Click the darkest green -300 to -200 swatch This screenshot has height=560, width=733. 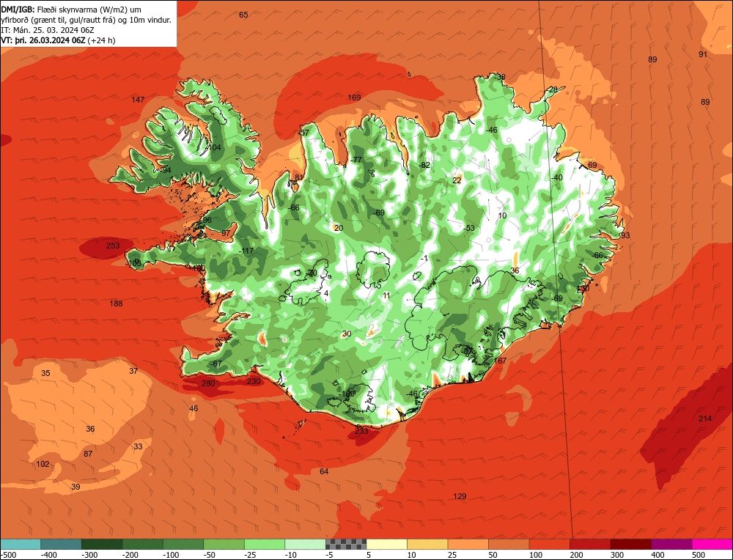[101, 544]
